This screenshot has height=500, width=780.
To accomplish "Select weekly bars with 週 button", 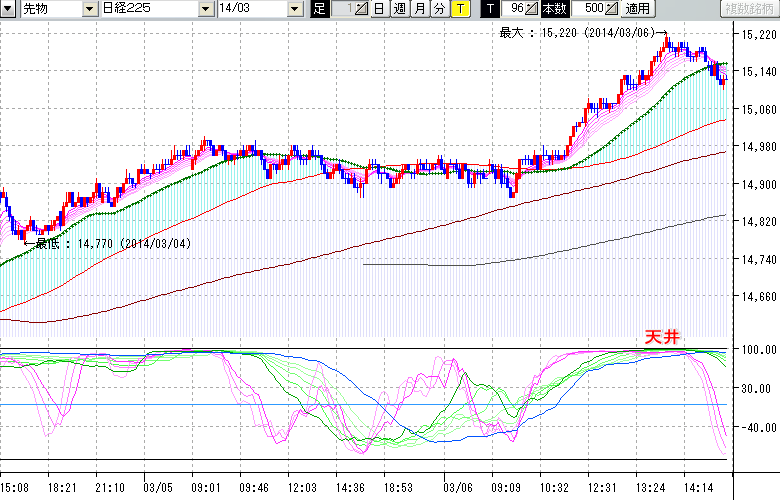I will (x=399, y=9).
